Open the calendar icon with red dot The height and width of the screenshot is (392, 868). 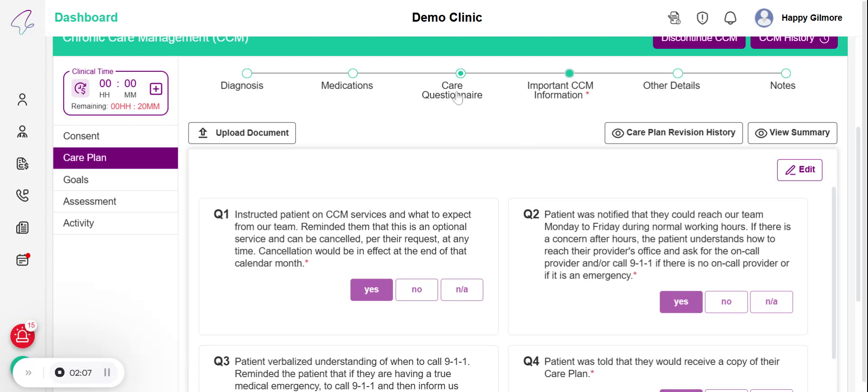click(x=22, y=260)
